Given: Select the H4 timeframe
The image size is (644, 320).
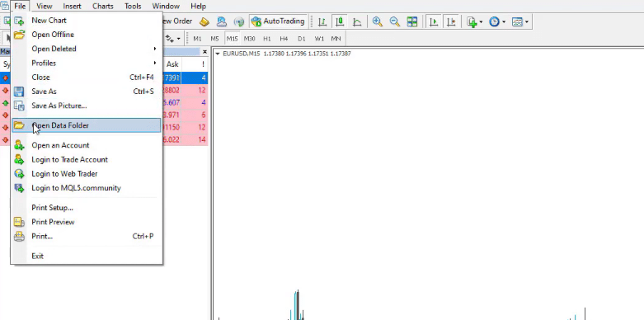Looking at the screenshot, I should [x=284, y=39].
